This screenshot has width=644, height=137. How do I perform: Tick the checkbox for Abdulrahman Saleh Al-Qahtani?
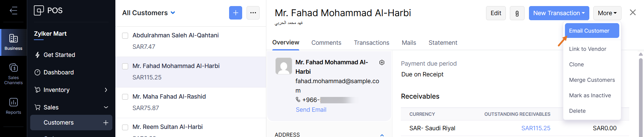pyautogui.click(x=125, y=36)
